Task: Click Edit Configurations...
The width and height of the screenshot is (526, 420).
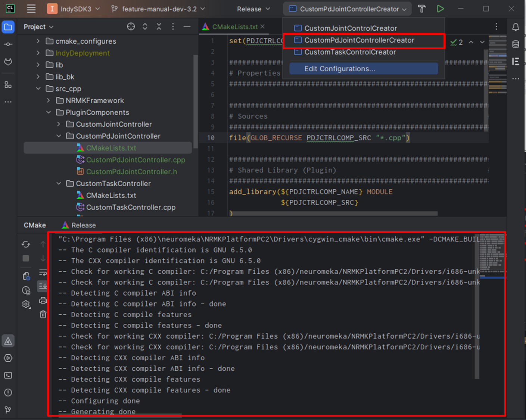Action: pyautogui.click(x=364, y=69)
